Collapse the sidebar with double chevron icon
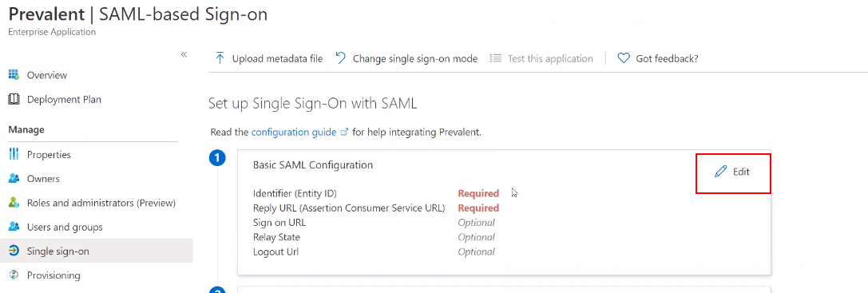868x293 pixels. [184, 54]
